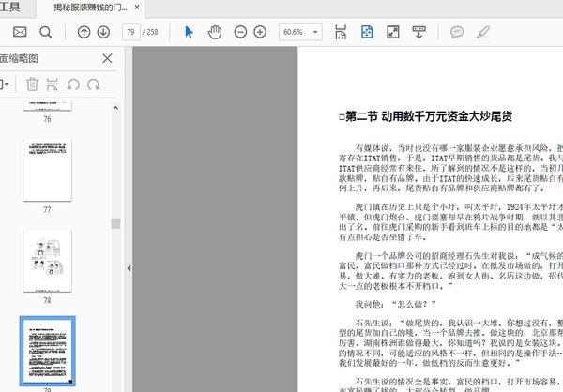Select the highlighter pen tool

(483, 32)
